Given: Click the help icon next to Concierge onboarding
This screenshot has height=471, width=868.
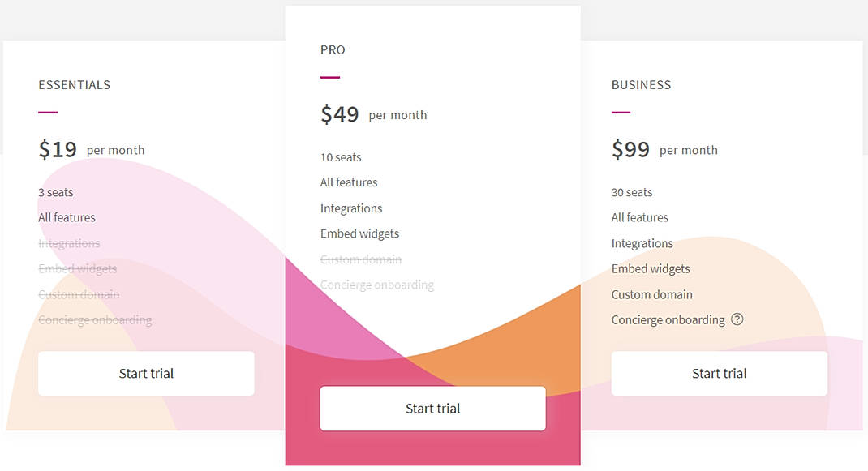Looking at the screenshot, I should tap(738, 319).
